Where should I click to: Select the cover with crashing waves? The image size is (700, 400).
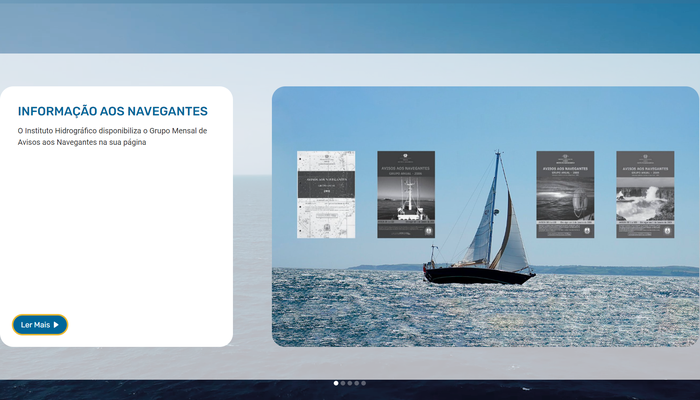[645, 194]
